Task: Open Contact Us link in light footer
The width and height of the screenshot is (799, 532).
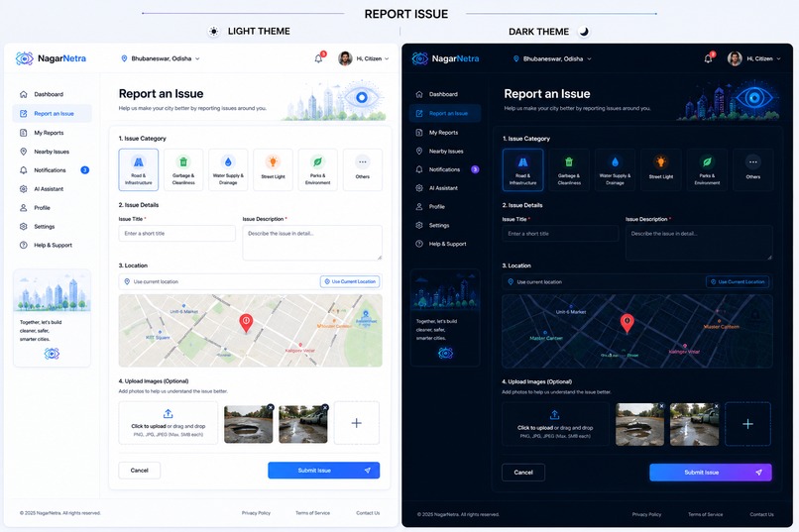Action: click(x=368, y=513)
